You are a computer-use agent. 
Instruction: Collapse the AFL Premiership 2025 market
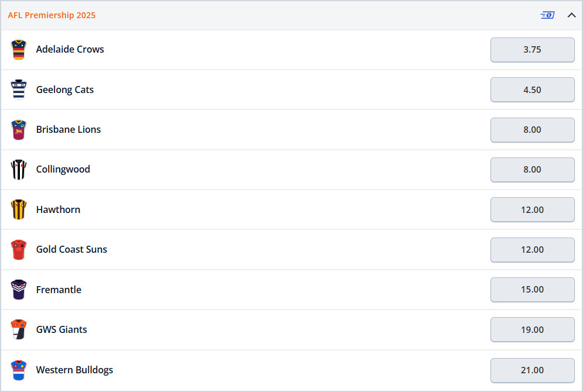[x=571, y=15]
